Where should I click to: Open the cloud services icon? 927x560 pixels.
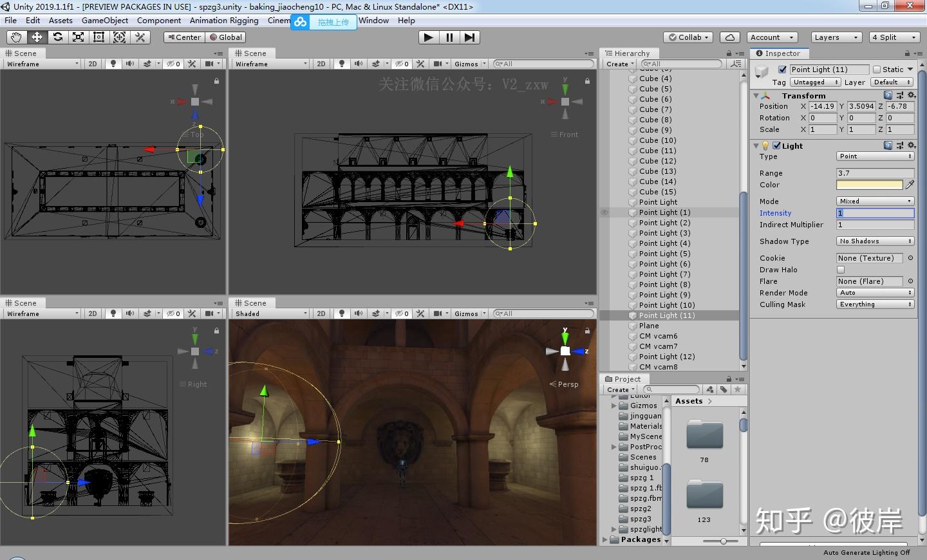[729, 37]
